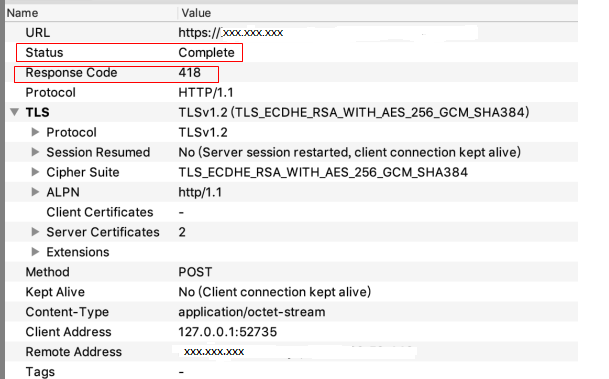Select the No (Client connection kept alive) value
The width and height of the screenshot is (609, 379).
[x=275, y=292]
